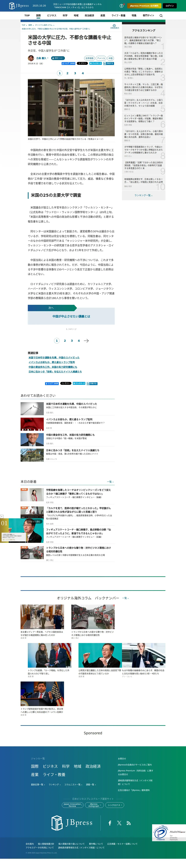The width and height of the screenshot is (186, 868).
Task: Open the search magnifier icon in the navigation bar
Action: click(x=161, y=15)
